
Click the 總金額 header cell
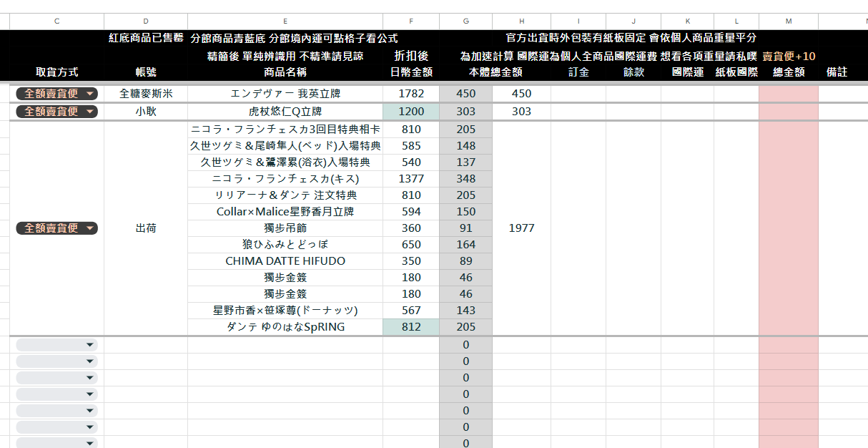point(789,72)
